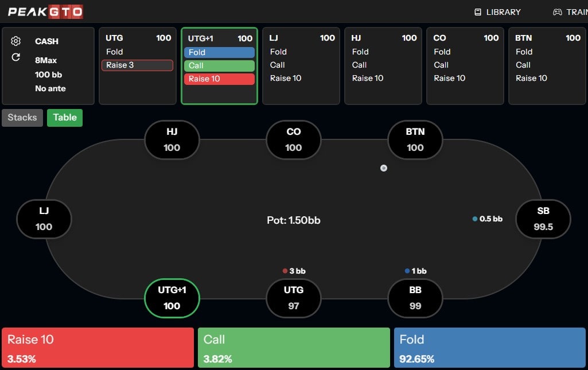Click the SB 0.5 bb chip

click(475, 219)
